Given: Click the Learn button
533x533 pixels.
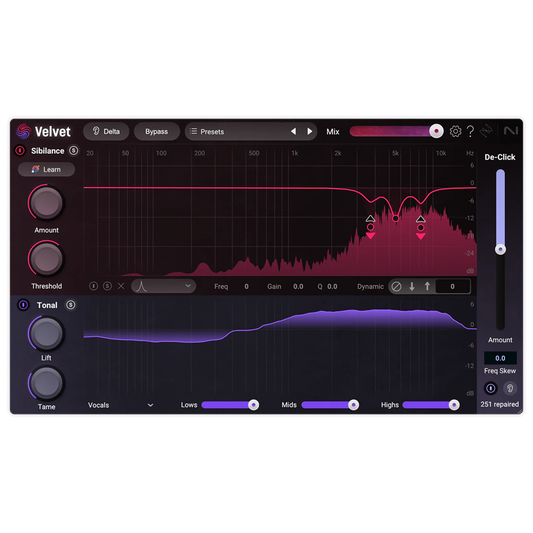Looking at the screenshot, I should (x=46, y=169).
